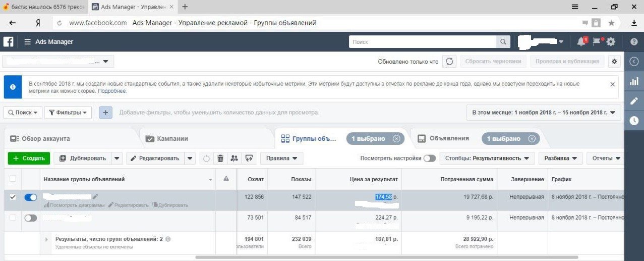Screen dimensions: 644x261
Task: Open the Правила dropdown
Action: pyautogui.click(x=281, y=159)
